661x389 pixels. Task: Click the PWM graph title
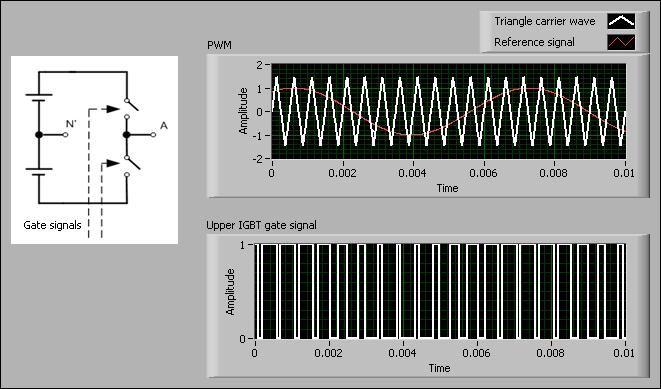[219, 45]
